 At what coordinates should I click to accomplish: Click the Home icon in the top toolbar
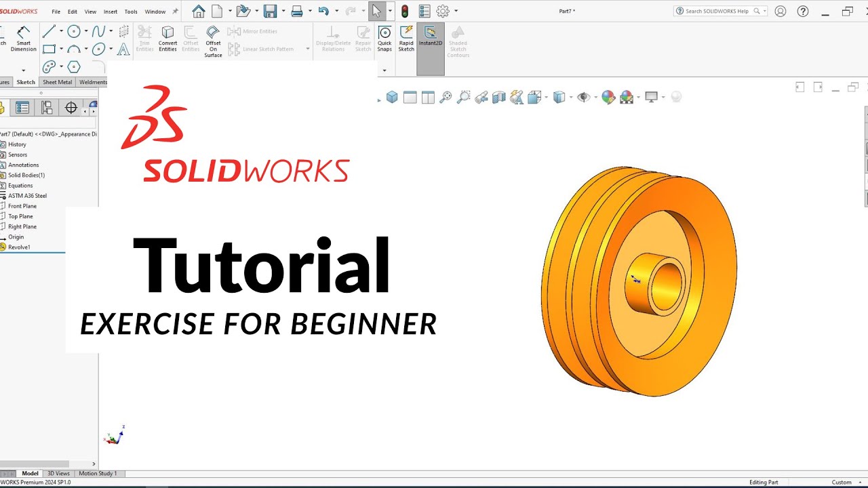[x=198, y=11]
